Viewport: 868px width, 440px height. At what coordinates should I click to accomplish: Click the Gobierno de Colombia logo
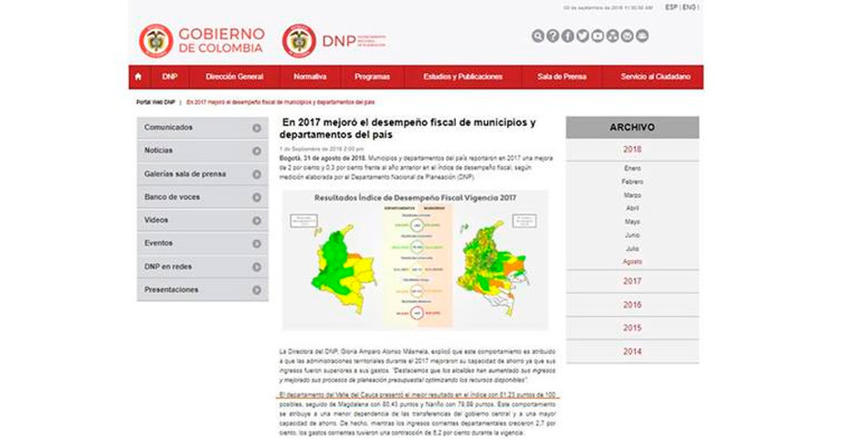tap(202, 40)
